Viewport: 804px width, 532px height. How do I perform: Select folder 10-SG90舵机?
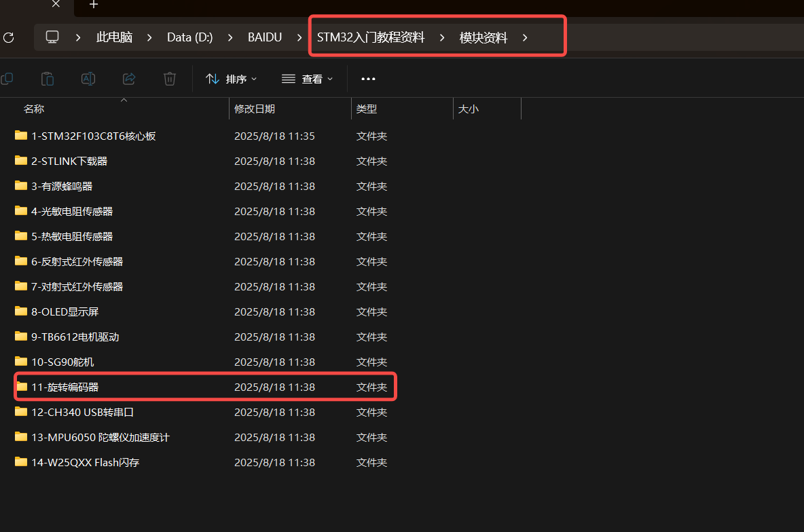[62, 362]
